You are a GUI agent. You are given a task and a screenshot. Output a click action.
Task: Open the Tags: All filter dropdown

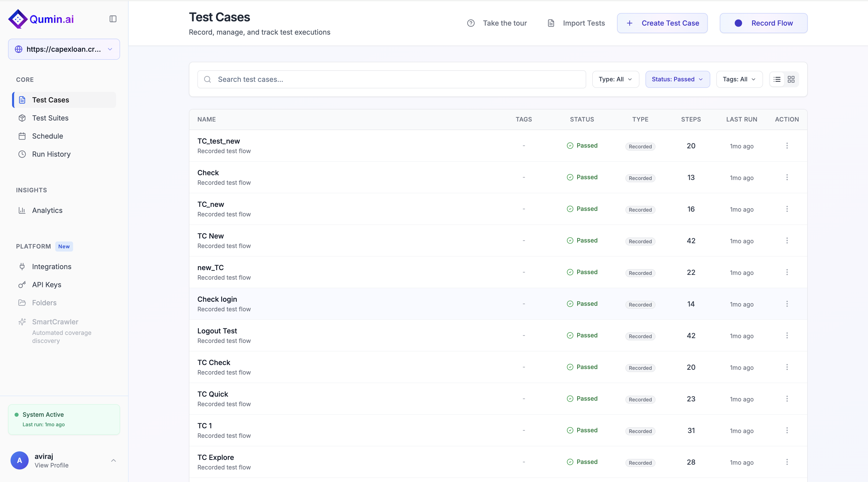(739, 80)
